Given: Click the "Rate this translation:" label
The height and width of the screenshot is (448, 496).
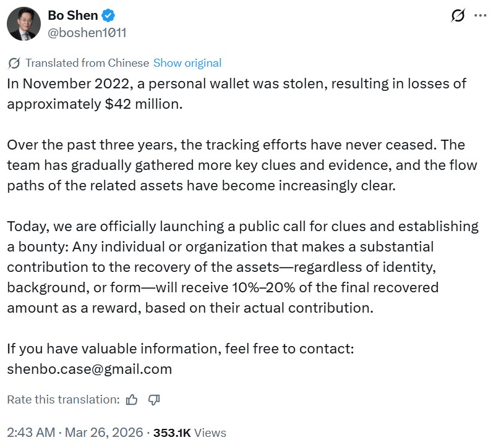Looking at the screenshot, I should (63, 400).
